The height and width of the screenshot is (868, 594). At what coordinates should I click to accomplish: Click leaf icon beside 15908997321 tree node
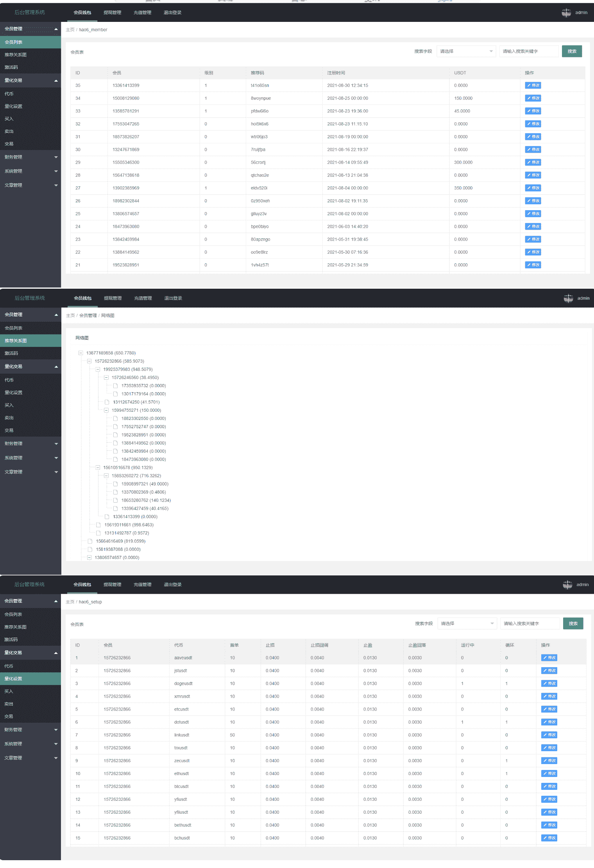click(115, 484)
